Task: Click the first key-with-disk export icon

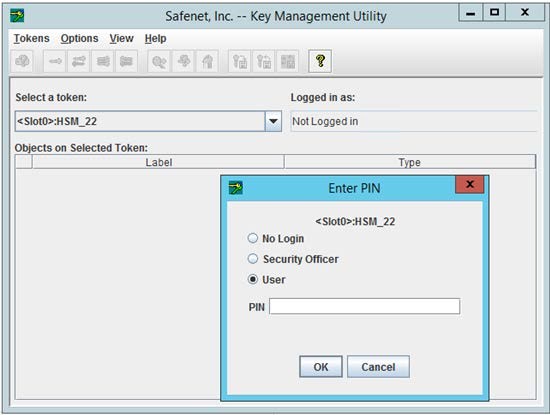Action: (240, 61)
